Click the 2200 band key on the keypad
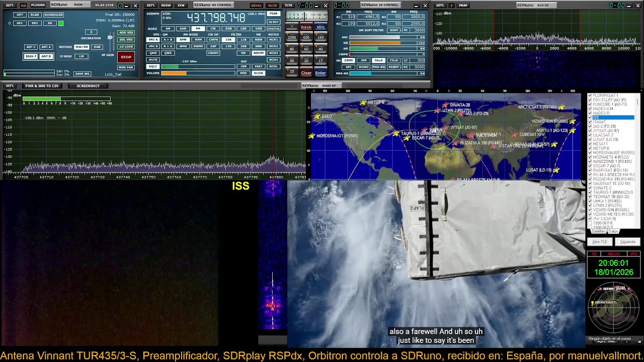The image size is (644, 362). pyautogui.click(x=291, y=37)
